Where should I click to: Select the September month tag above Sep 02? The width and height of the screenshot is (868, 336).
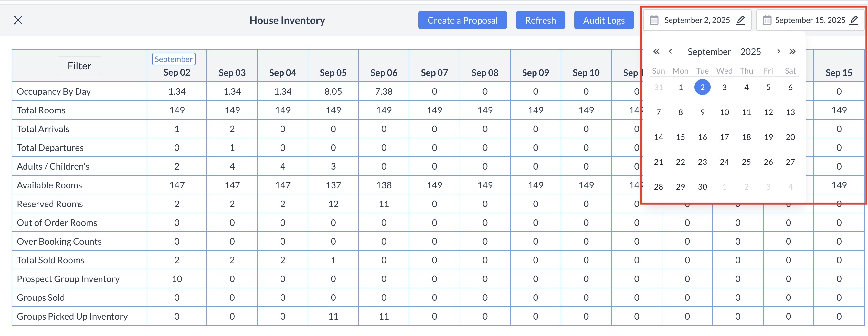pos(173,59)
